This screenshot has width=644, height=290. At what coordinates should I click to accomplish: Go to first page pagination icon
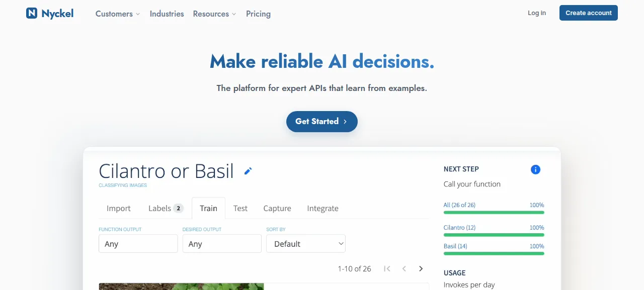click(387, 269)
